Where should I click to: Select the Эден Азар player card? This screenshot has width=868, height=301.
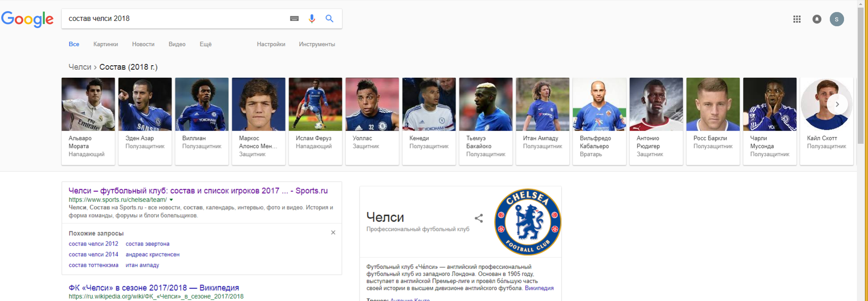[x=145, y=121]
